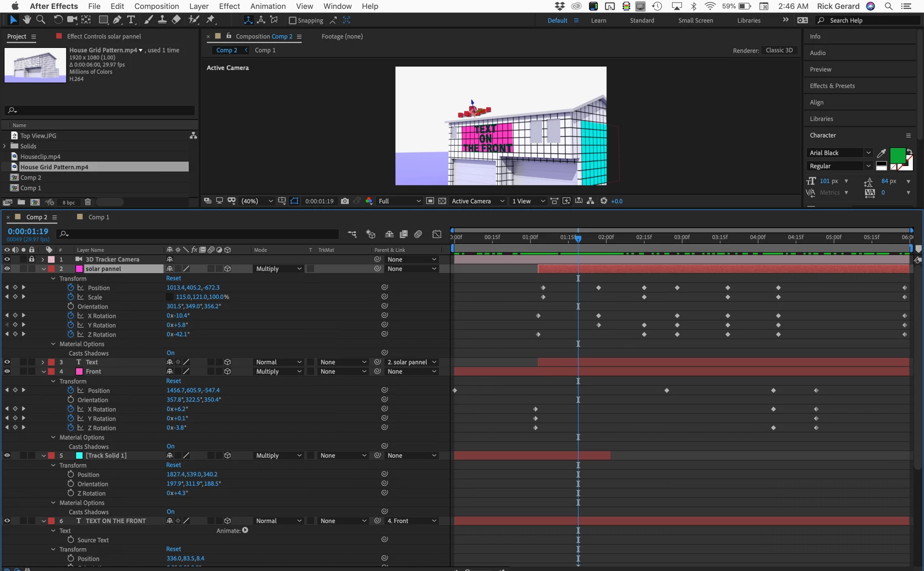
Task: Open the Full resolution dropdown
Action: (399, 201)
